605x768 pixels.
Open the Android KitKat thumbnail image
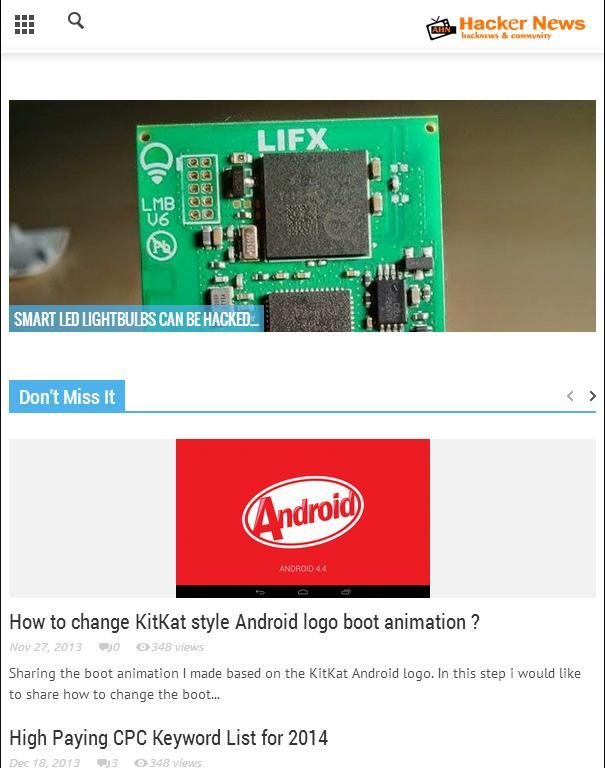303,518
